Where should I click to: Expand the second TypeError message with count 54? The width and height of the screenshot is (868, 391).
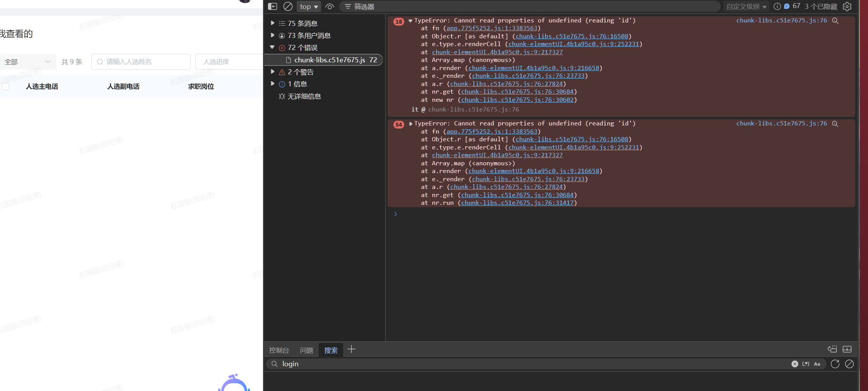411,124
